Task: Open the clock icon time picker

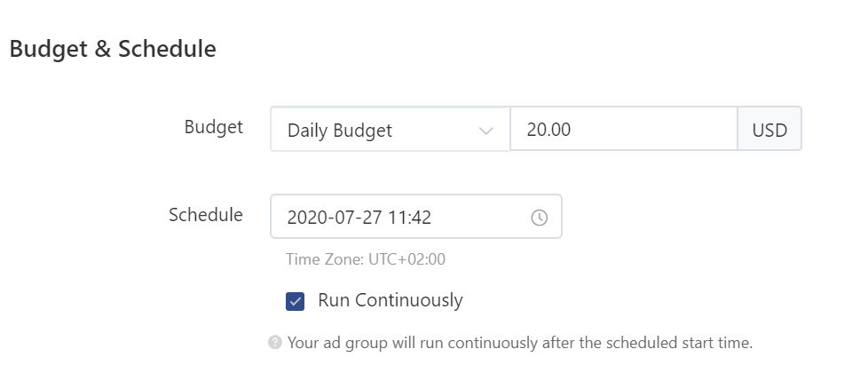Action: 540,218
